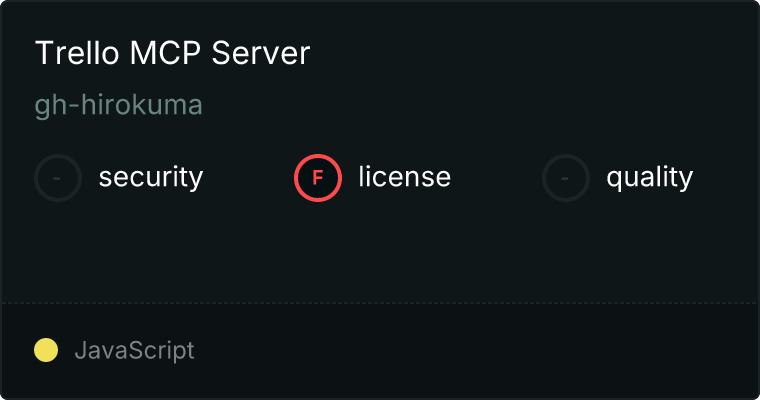This screenshot has height=400, width=760.
Task: Click the dashed divider above the footer
Action: coord(380,302)
